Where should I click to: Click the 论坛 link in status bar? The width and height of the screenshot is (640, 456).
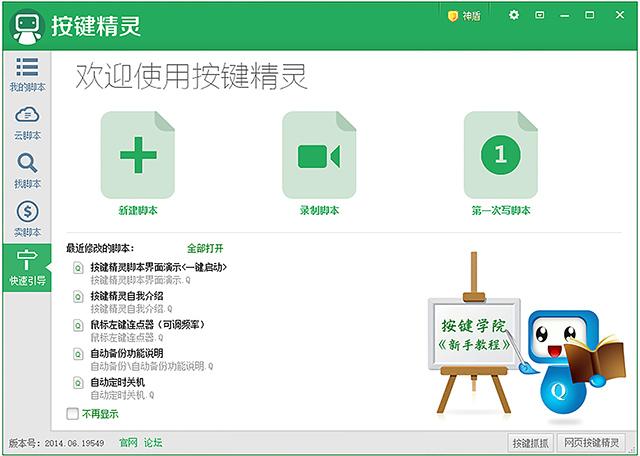pos(153,443)
